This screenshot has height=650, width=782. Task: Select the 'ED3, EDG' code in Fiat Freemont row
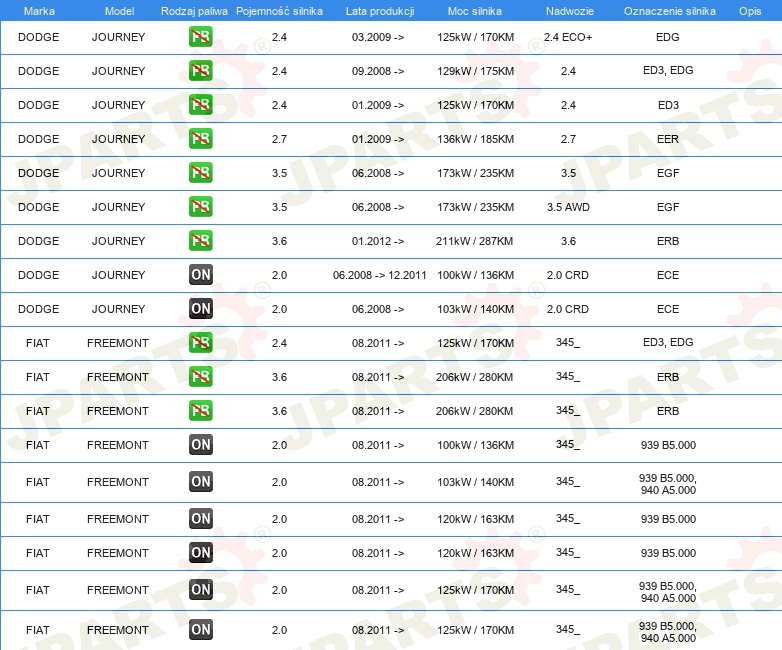click(x=668, y=342)
